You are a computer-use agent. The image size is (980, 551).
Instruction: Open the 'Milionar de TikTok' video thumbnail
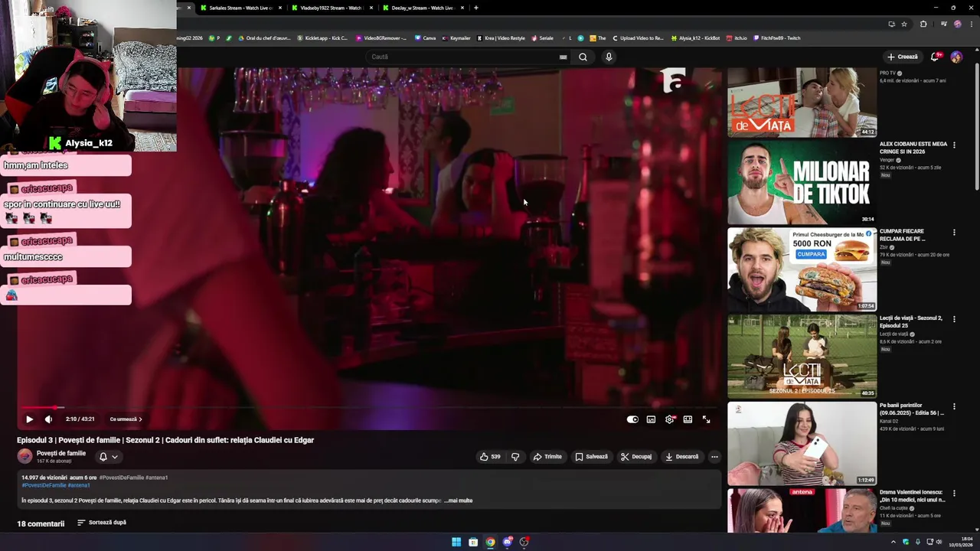(802, 182)
